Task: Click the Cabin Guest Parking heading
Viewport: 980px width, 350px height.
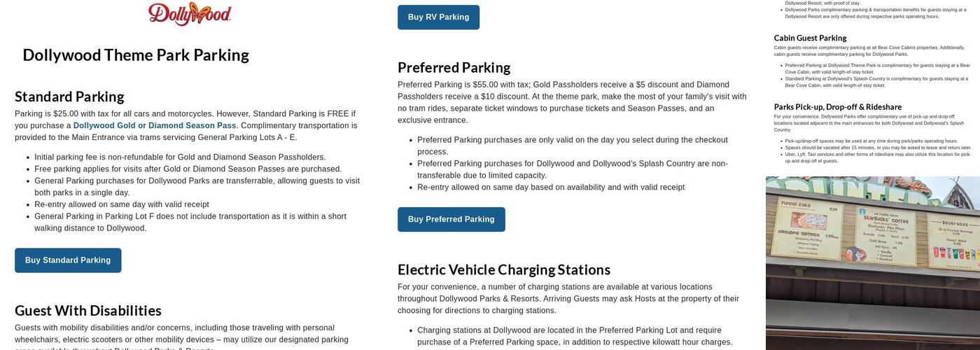Action: point(810,38)
